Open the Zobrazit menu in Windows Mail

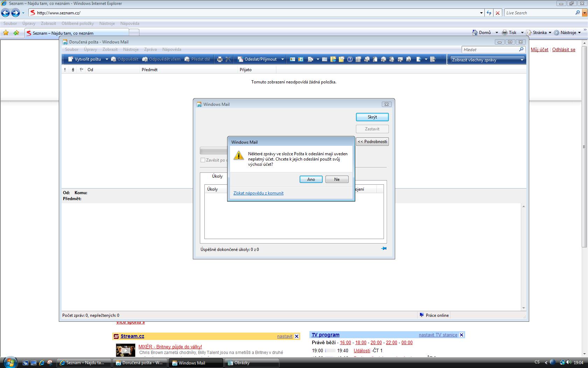coord(110,49)
